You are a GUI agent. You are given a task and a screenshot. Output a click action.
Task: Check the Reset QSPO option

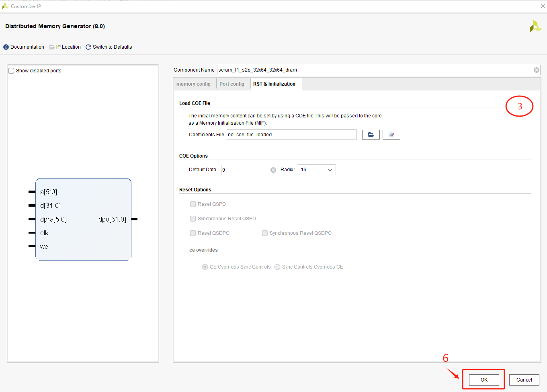point(193,204)
